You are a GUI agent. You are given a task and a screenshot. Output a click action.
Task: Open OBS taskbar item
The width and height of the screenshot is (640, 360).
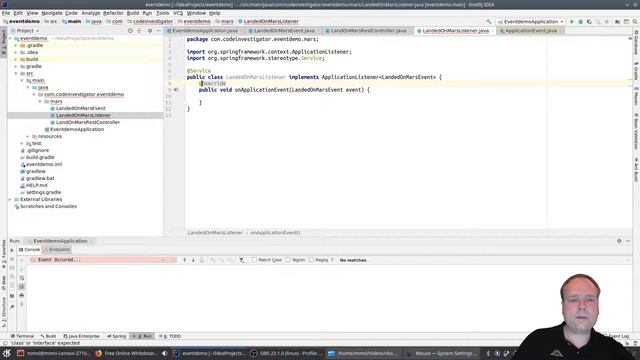click(285, 353)
